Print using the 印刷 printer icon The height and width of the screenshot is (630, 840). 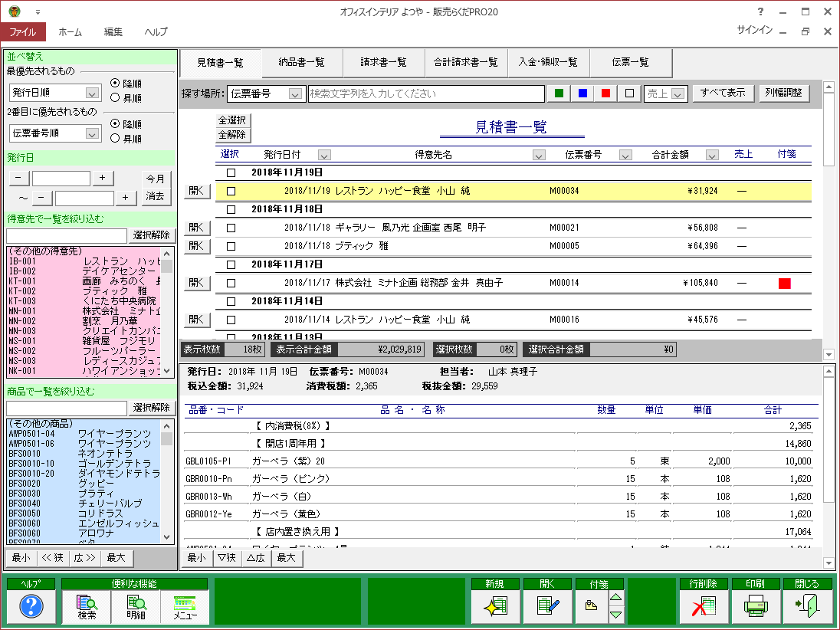coord(756,606)
